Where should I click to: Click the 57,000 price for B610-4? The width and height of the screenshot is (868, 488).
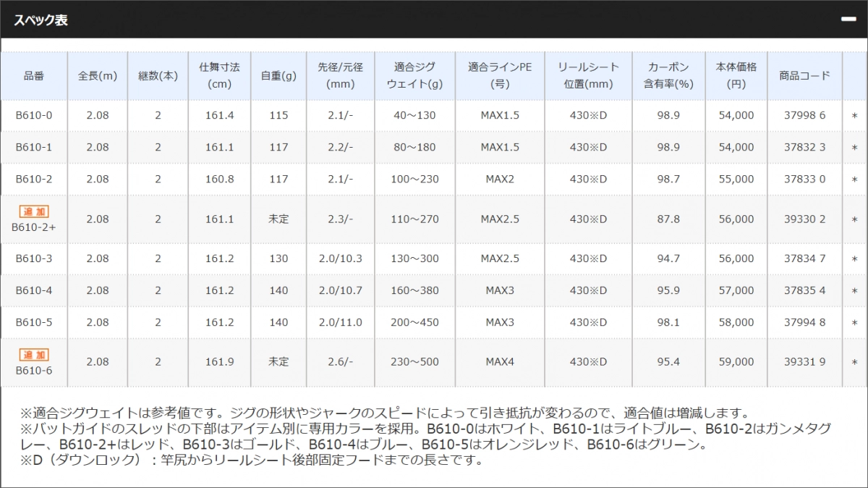click(736, 290)
